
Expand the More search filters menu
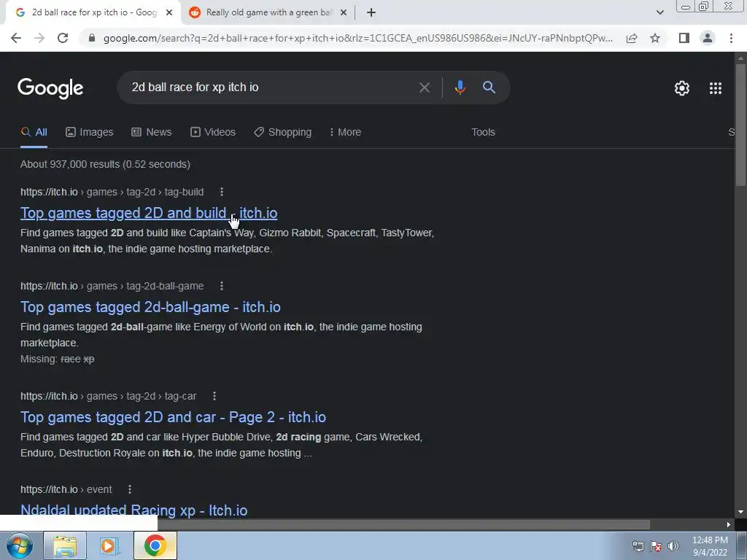[345, 133]
